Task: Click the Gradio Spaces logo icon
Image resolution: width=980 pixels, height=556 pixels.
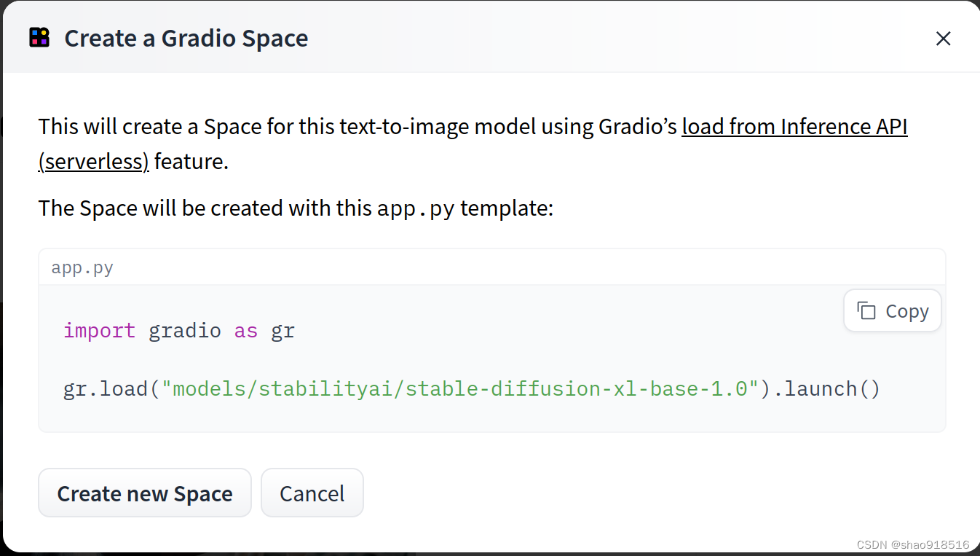Action: tap(39, 37)
